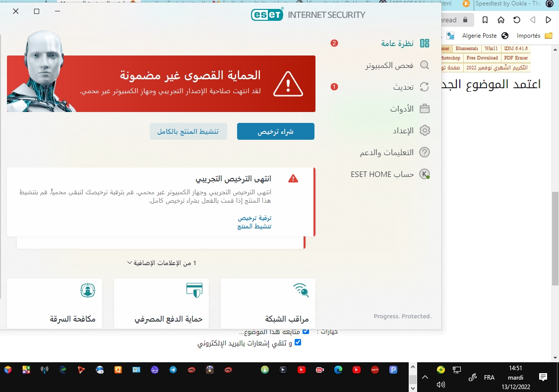The height and width of the screenshot is (392, 559).
Task: Click the browser page vertical scrollbar thumb
Action: tap(555, 238)
